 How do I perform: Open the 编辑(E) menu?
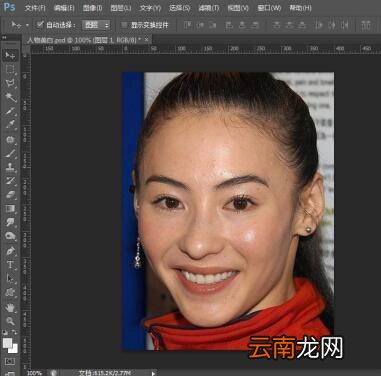(64, 8)
